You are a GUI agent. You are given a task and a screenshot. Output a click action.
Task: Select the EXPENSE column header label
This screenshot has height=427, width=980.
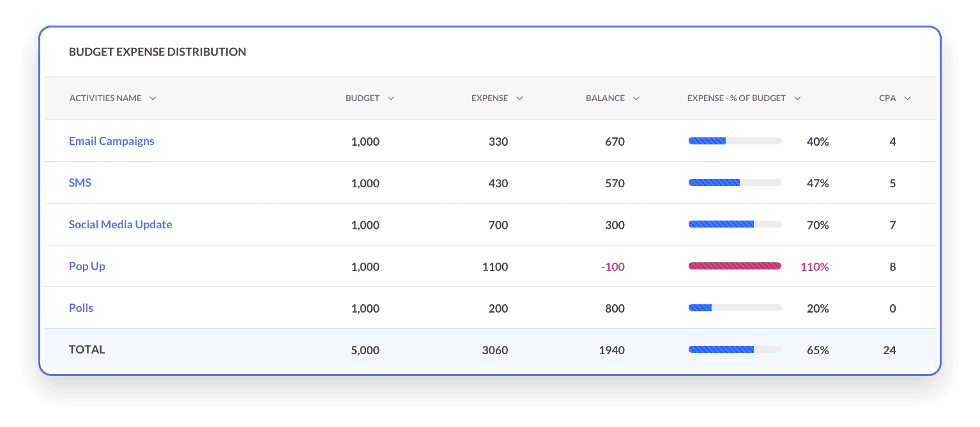click(x=490, y=98)
